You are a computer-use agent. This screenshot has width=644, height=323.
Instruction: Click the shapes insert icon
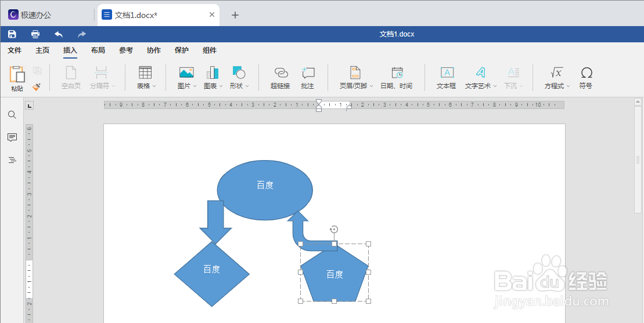(239, 72)
